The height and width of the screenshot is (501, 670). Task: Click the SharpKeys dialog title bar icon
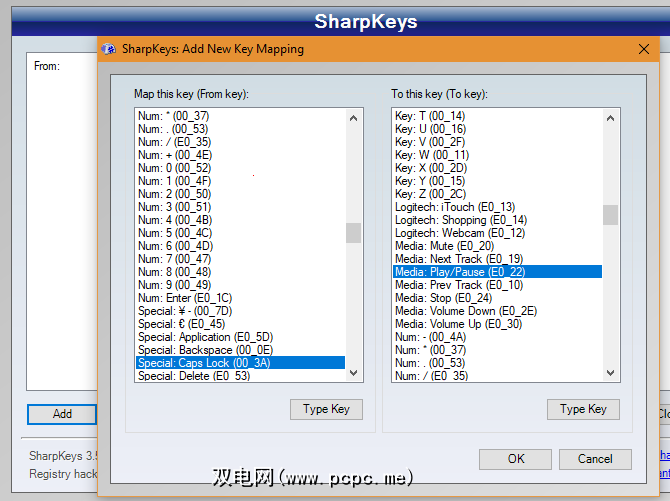coord(109,49)
